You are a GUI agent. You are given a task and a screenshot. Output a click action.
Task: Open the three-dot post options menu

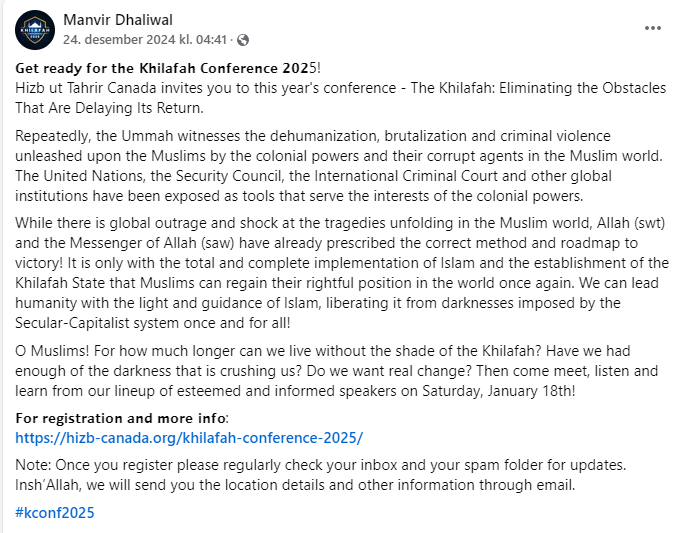pyautogui.click(x=652, y=28)
